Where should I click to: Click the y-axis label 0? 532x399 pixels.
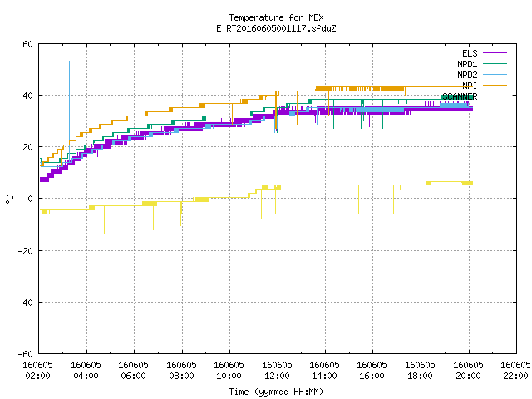point(31,199)
